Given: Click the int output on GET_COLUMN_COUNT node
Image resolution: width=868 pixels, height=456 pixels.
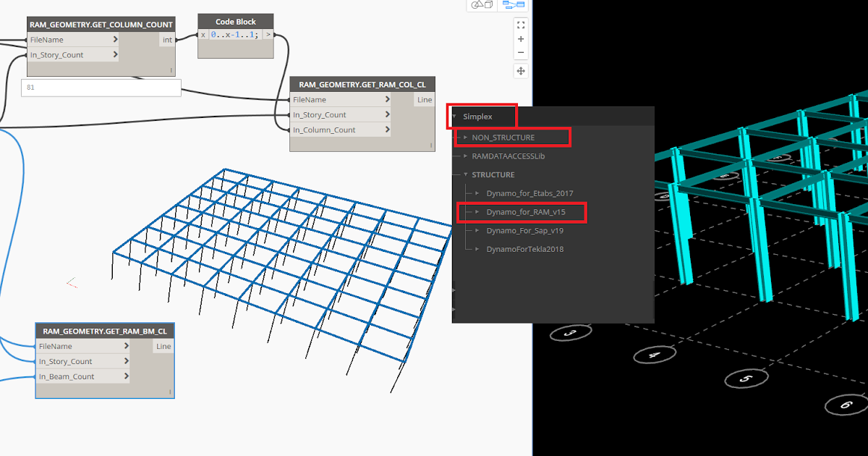Looking at the screenshot, I should tap(167, 39).
